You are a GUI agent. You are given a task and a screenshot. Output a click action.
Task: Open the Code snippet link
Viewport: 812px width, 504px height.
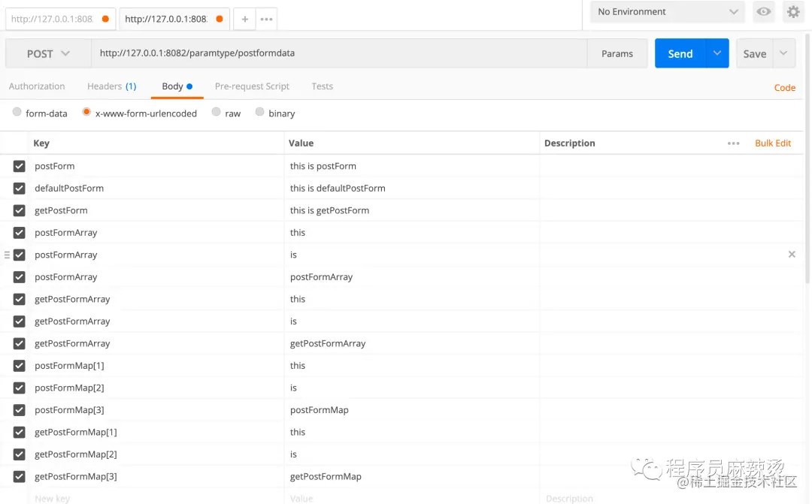coord(784,88)
